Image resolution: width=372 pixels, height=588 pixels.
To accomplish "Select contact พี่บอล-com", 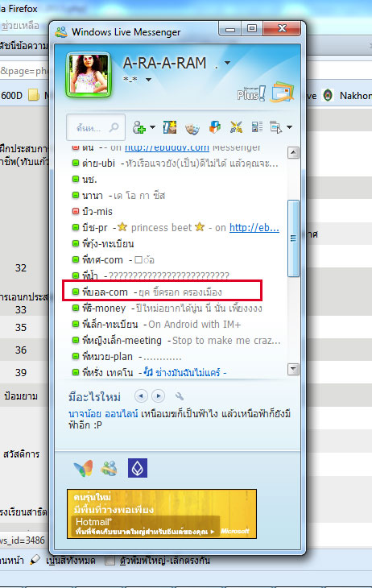I will 105,292.
